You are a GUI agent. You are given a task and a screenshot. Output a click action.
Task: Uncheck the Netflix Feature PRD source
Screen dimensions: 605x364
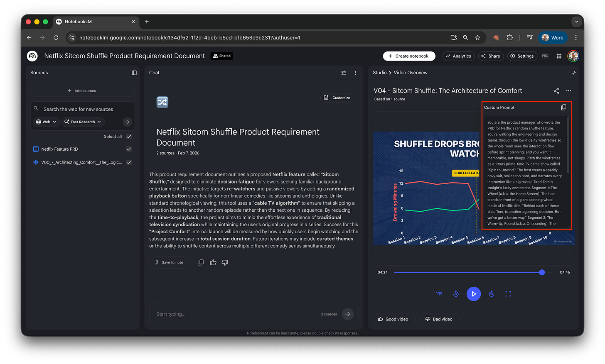point(129,149)
